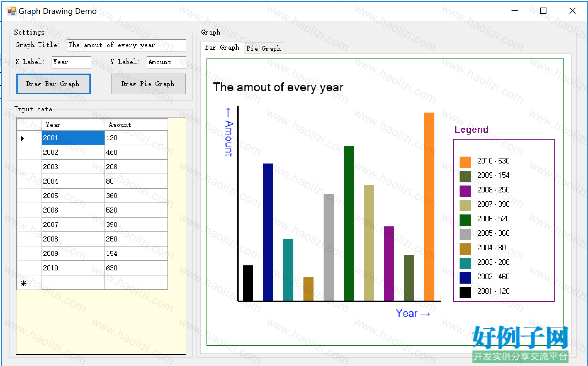The width and height of the screenshot is (588, 366).
Task: Select the 2009 year cell
Action: click(73, 254)
